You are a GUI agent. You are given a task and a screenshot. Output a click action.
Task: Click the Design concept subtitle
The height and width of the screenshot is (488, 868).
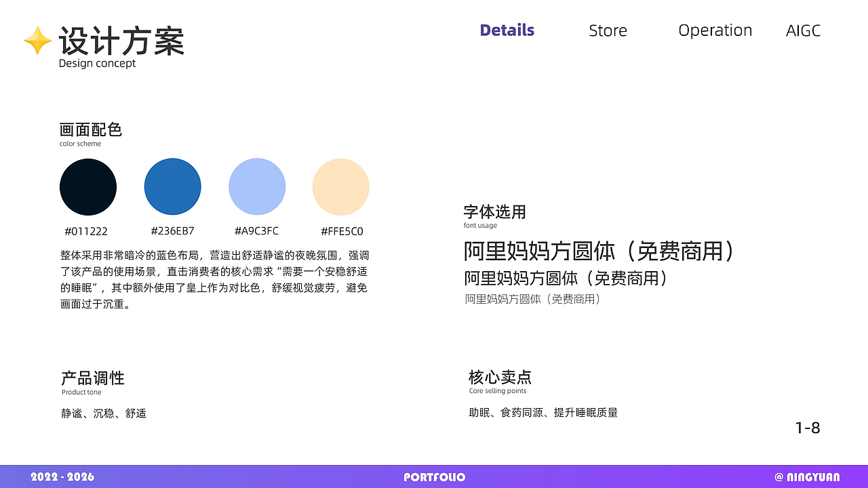(97, 64)
